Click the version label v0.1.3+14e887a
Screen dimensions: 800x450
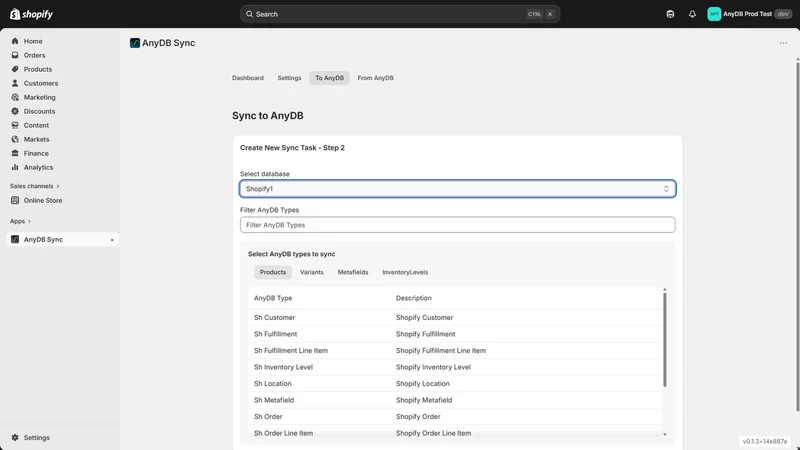tap(765, 441)
